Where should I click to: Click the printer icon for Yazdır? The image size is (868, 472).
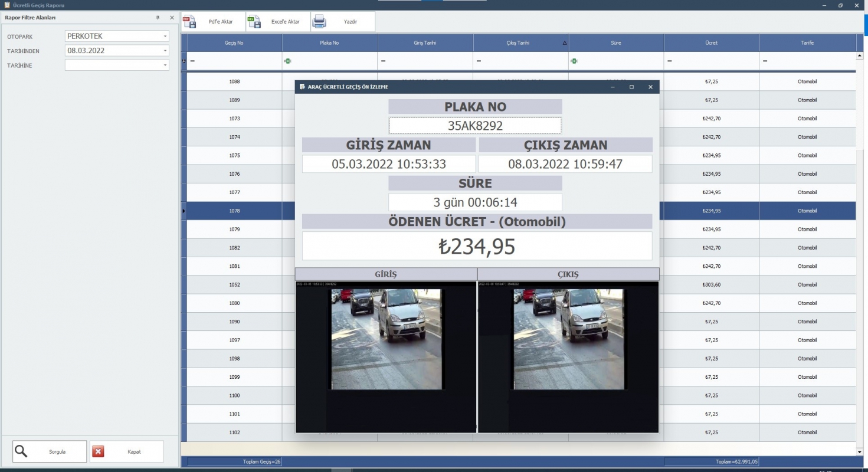[319, 22]
